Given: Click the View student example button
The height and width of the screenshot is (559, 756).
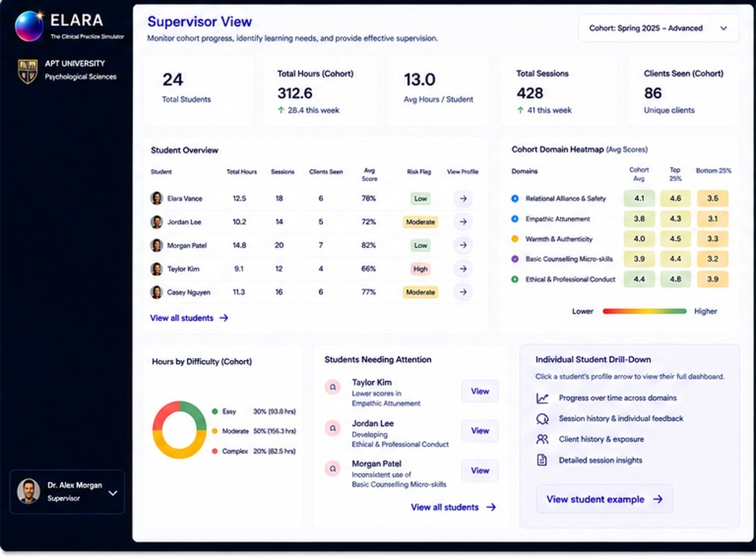Looking at the screenshot, I should pos(604,499).
